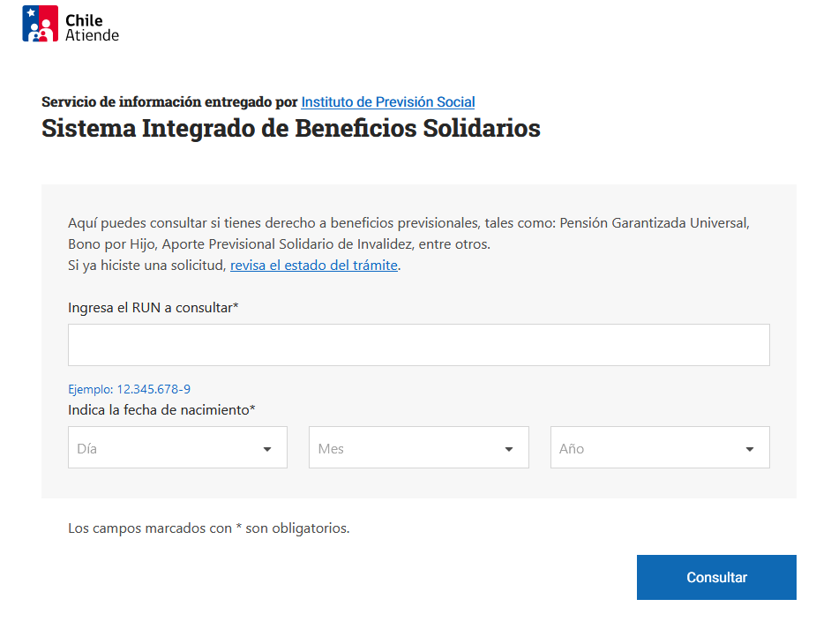Viewport: 816px width, 644px height.
Task: Follow "revisa el estado del trámite" link
Action: (313, 265)
